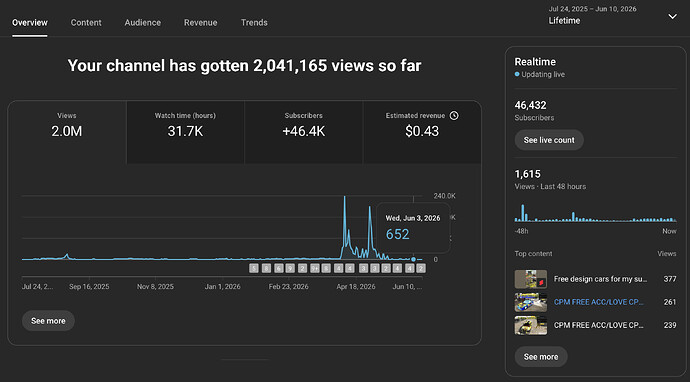Viewport: 690px width, 382px height.
Task: Open thumbnail of video with 239 views
Action: pos(531,325)
